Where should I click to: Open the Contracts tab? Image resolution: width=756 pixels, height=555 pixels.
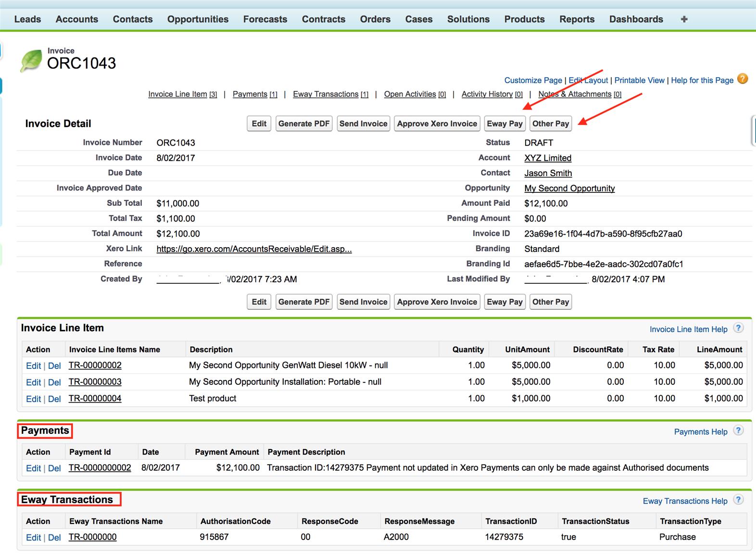click(x=324, y=19)
